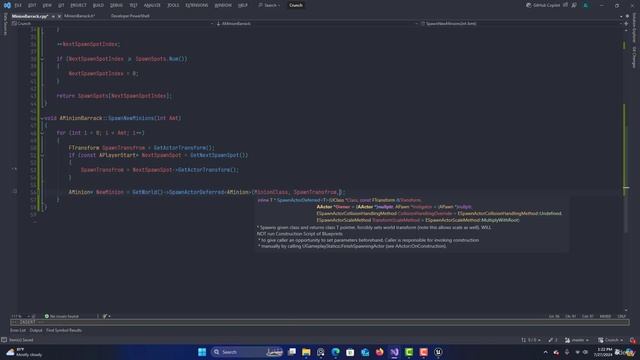This screenshot has height=360, width=640.
Task: Click the split editor icon
Action: (x=626, y=24)
